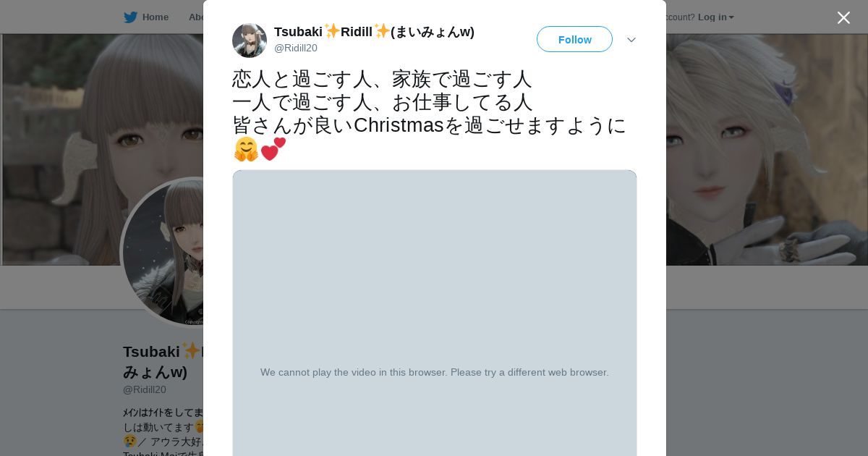Click the caret beside Log in
The height and width of the screenshot is (456, 868).
pos(731,17)
